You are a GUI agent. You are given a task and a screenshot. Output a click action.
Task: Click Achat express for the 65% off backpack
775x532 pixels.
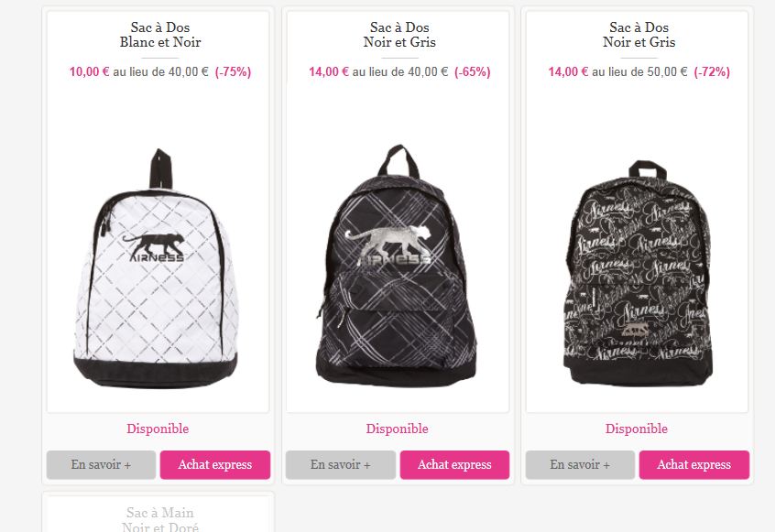pos(454,464)
